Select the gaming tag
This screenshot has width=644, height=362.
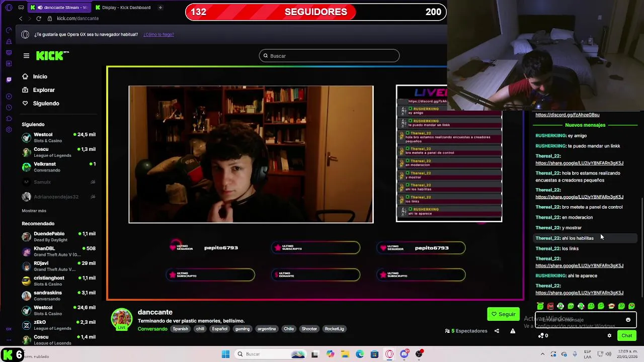point(242,329)
